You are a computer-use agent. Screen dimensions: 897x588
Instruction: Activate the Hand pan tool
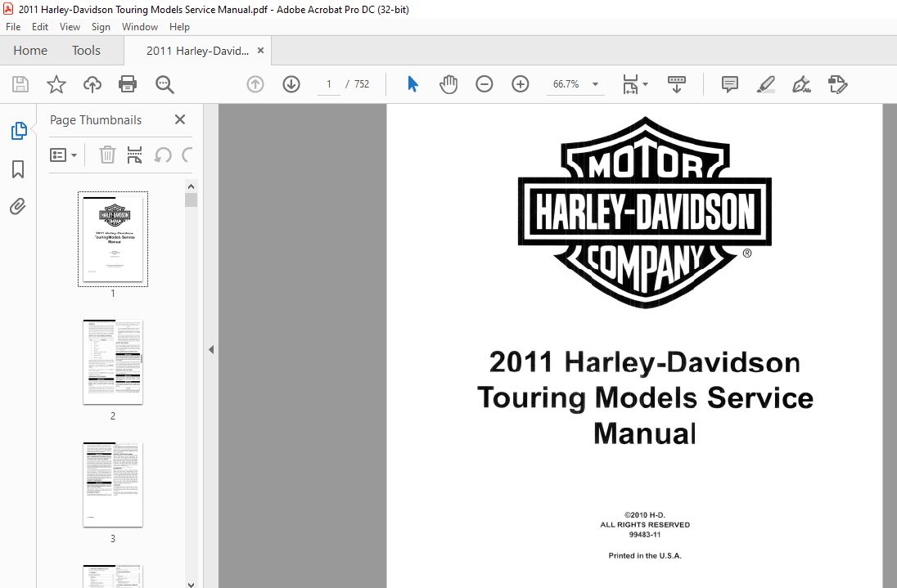coord(448,84)
